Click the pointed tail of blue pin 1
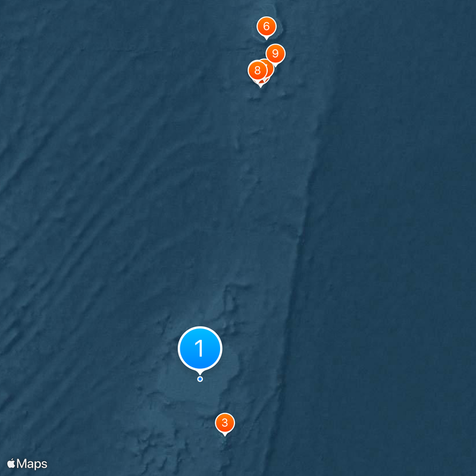Viewport: 476px width, 476px height. click(200, 373)
